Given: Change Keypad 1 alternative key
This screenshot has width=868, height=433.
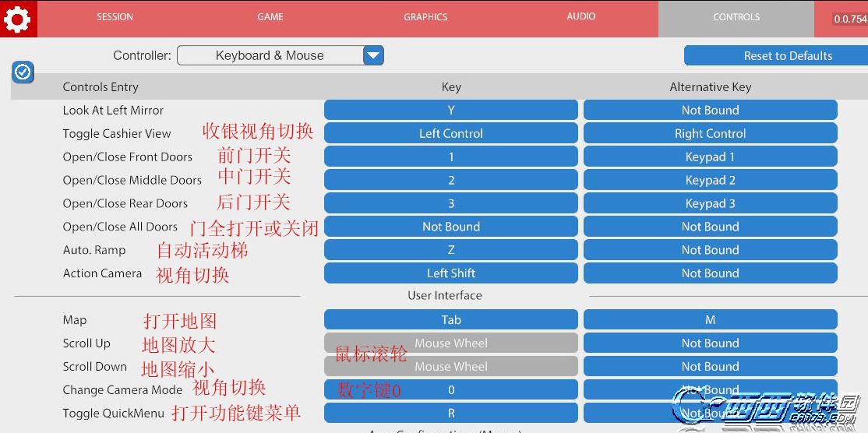Looking at the screenshot, I should point(711,157).
